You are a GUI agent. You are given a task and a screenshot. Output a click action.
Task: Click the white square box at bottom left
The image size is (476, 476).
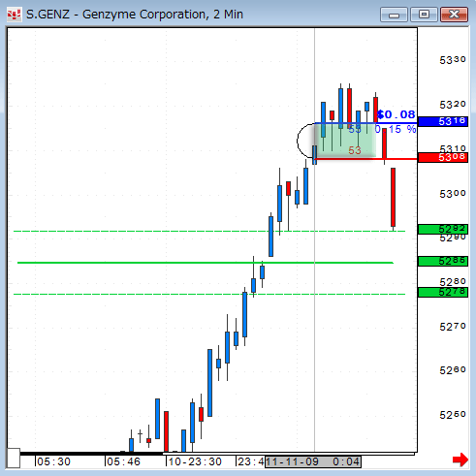pyautogui.click(x=14, y=458)
